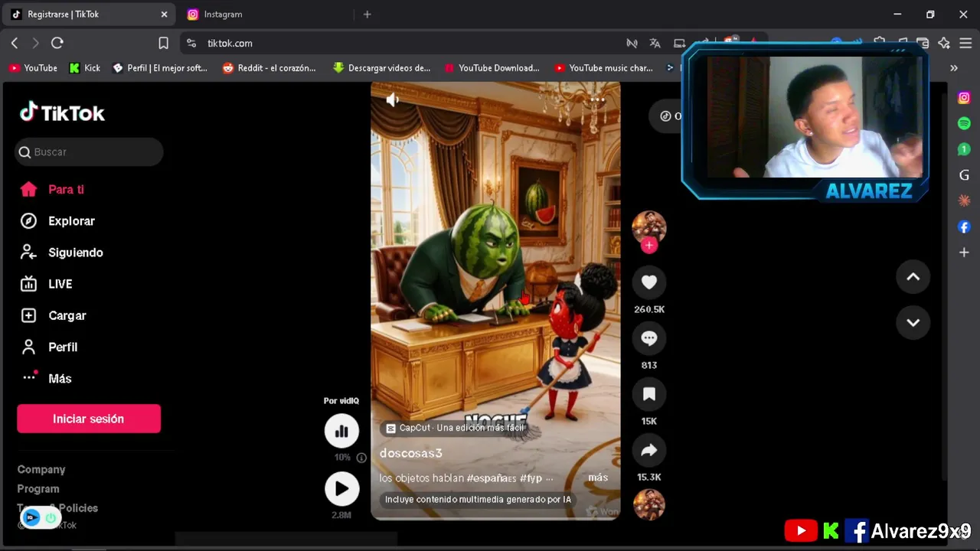Image resolution: width=980 pixels, height=551 pixels.
Task: Expand caption with más link
Action: (x=598, y=478)
